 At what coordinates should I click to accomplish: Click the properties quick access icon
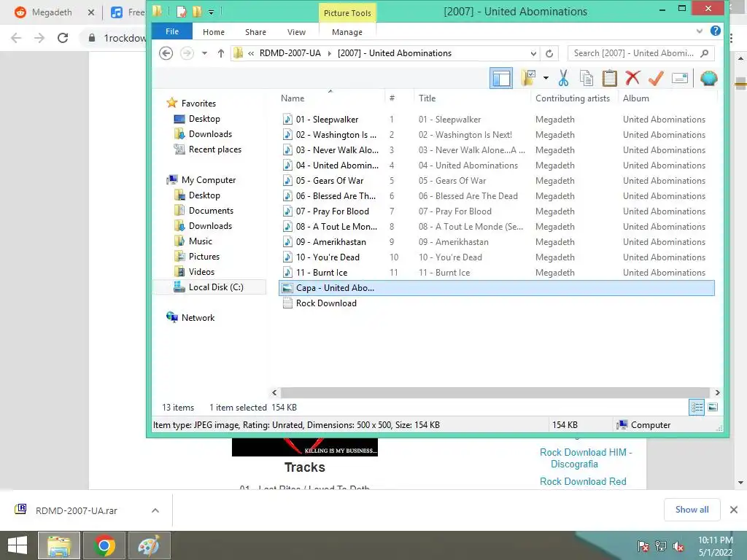181,12
